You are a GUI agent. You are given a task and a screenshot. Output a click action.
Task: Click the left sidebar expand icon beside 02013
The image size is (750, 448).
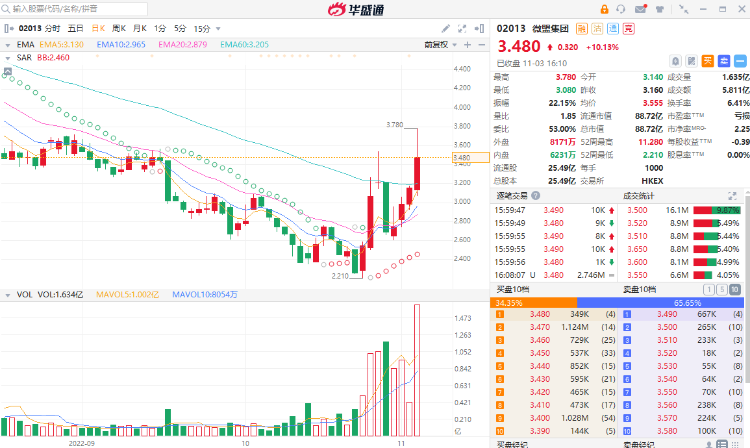pos(9,29)
